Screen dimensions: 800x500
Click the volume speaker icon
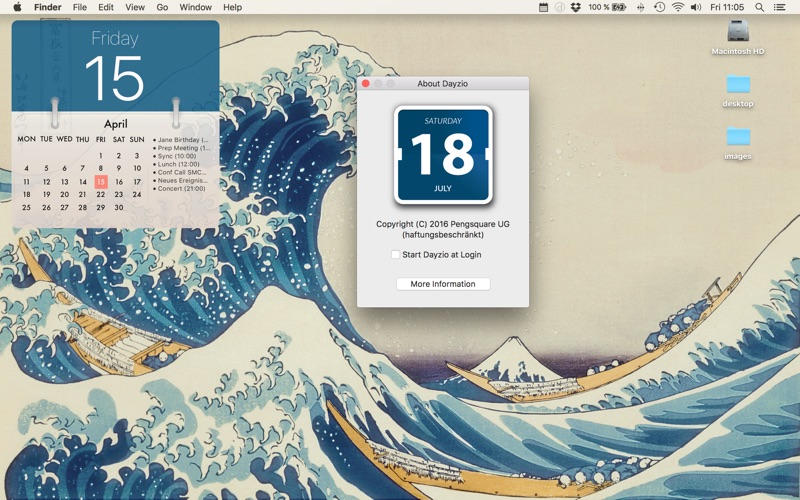(x=695, y=7)
